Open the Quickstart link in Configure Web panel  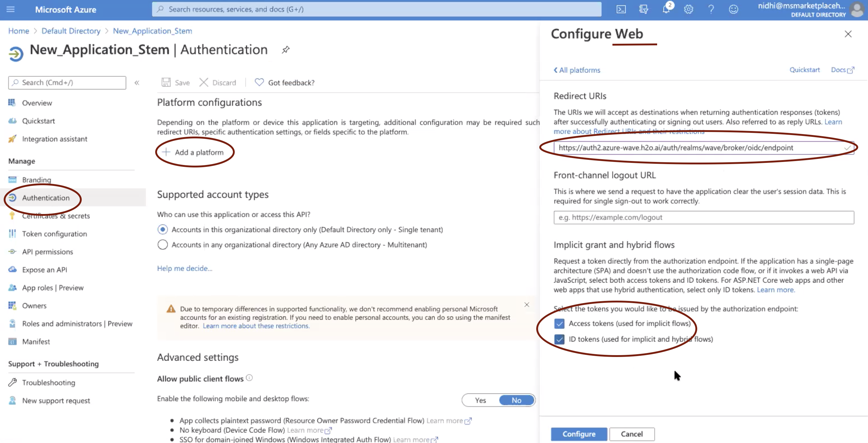(x=804, y=70)
